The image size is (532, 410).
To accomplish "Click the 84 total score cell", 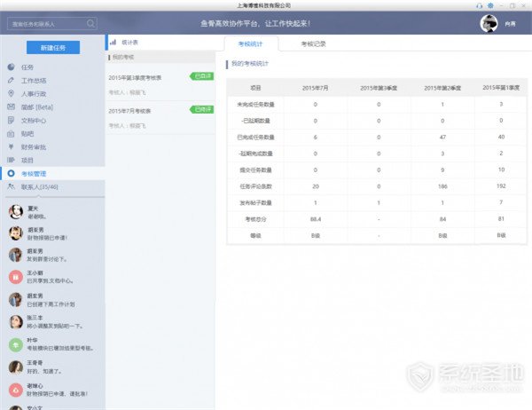I will click(442, 219).
